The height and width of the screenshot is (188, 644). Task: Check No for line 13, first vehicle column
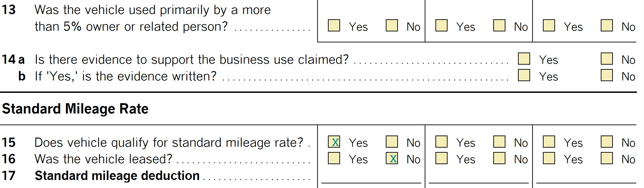coord(392,26)
